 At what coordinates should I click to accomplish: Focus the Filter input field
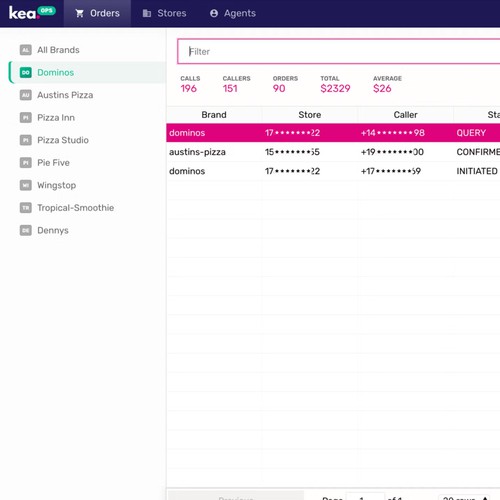pos(339,51)
